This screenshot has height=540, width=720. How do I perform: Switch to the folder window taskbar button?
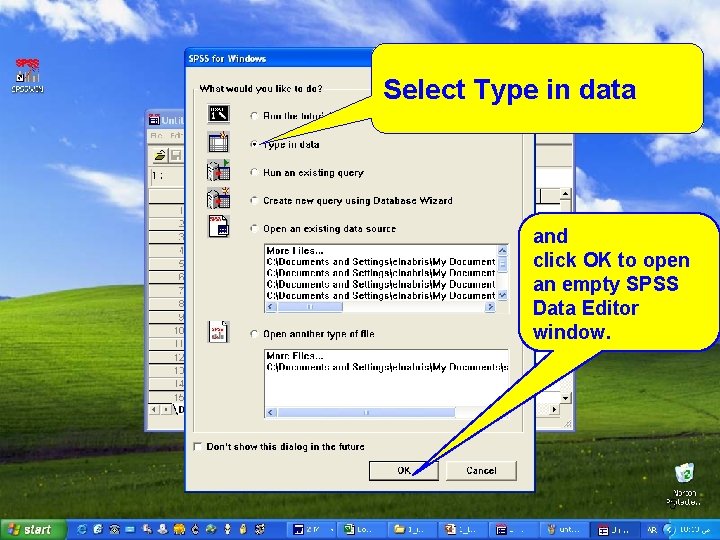click(x=410, y=530)
